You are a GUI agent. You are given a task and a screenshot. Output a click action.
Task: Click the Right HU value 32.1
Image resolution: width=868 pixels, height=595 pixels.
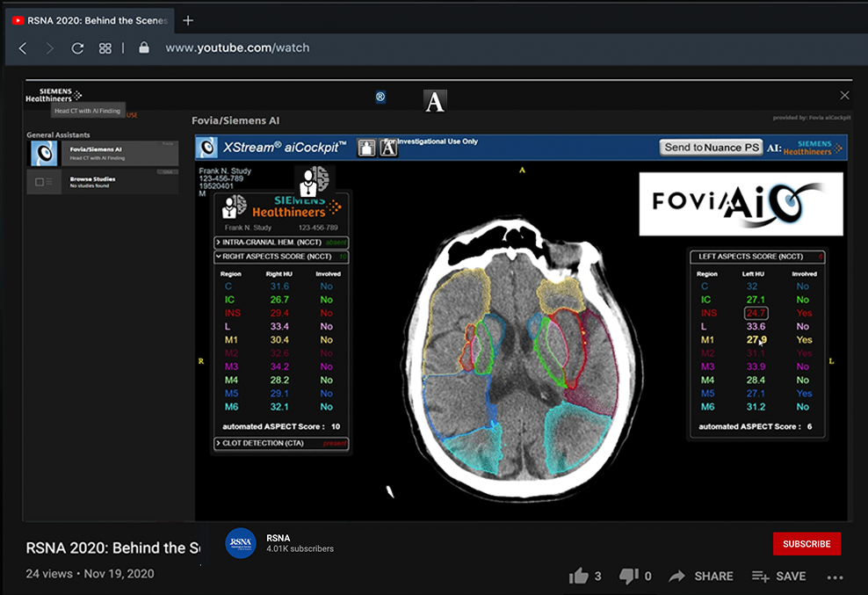(x=279, y=407)
